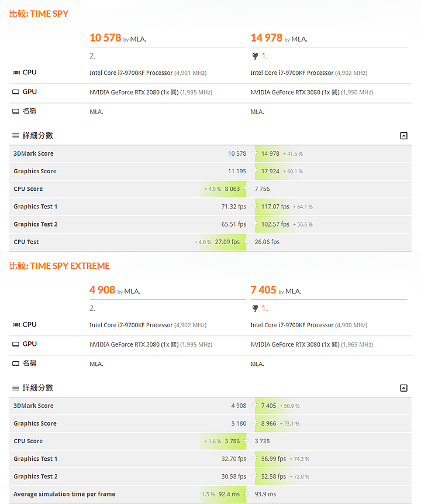The height and width of the screenshot is (504, 421).
Task: Click the +50.9 % difference value
Action: (289, 406)
